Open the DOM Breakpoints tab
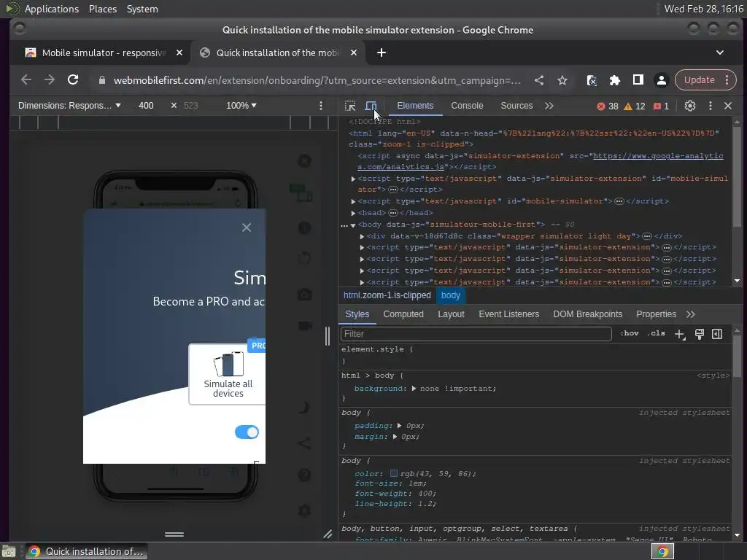This screenshot has width=747, height=560. (x=587, y=314)
